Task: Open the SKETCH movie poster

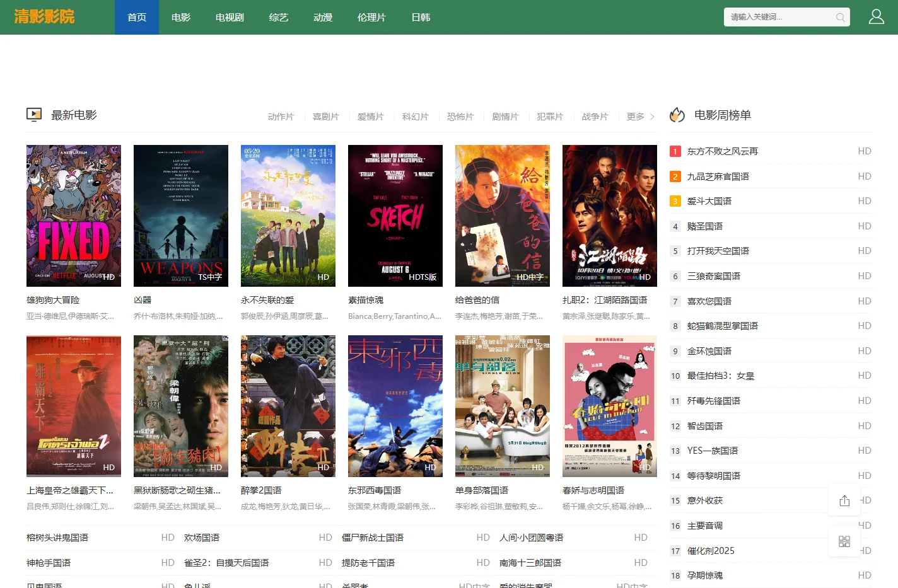Action: click(395, 216)
